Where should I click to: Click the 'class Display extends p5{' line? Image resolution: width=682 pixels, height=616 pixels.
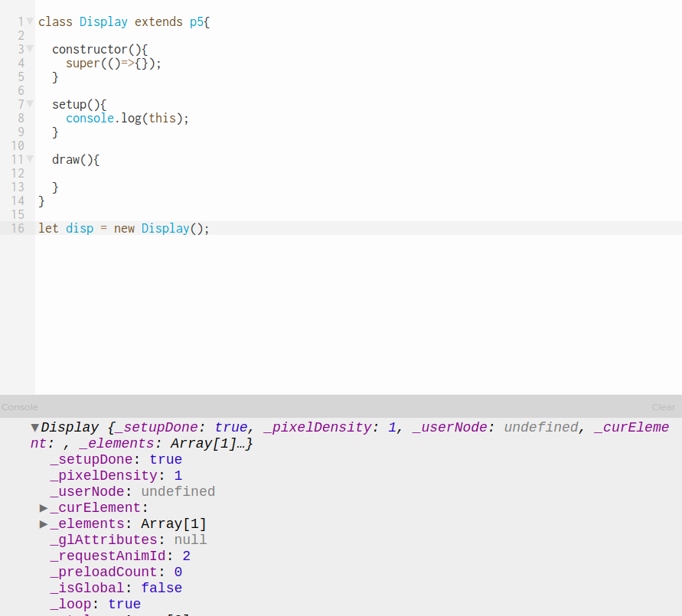pyautogui.click(x=124, y=21)
